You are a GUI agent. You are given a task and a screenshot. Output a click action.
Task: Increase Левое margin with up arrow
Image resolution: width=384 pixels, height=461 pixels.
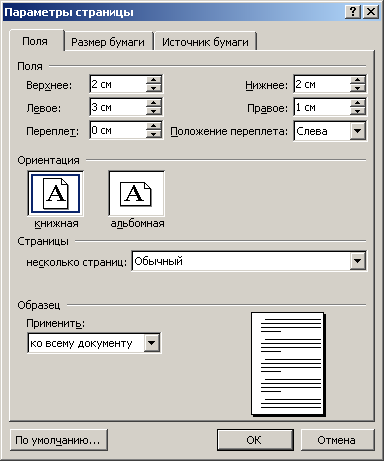154,102
